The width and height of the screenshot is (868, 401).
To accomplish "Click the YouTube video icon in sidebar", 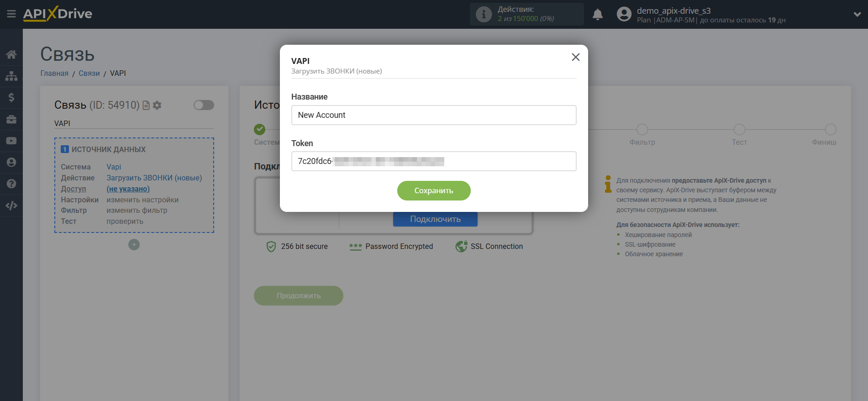I will coord(11,141).
